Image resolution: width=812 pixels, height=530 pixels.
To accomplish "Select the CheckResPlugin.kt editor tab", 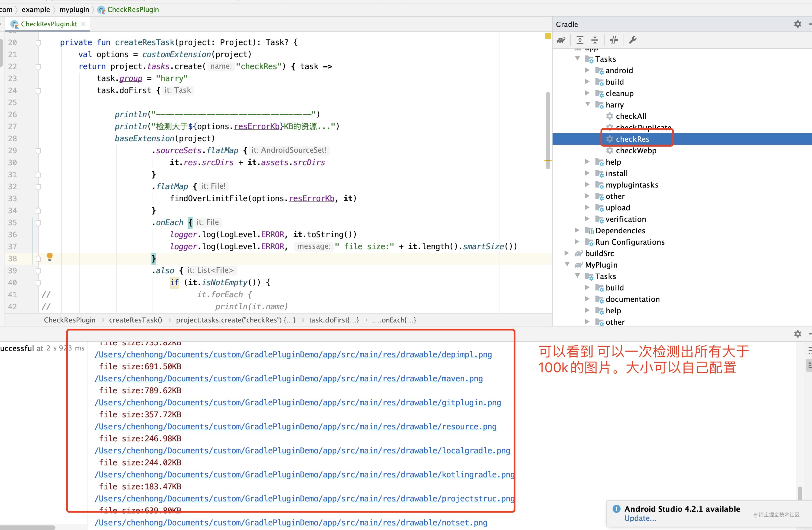I will [49, 24].
